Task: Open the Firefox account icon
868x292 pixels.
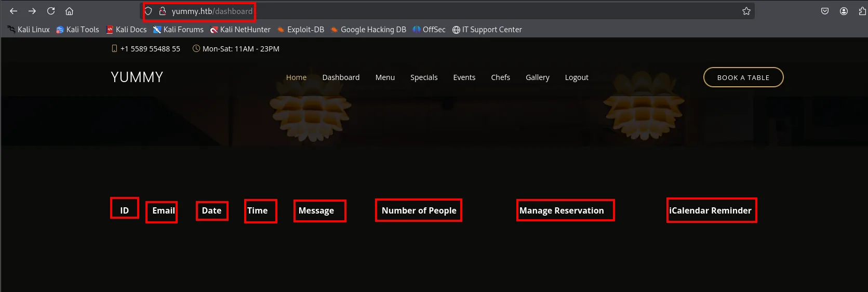Action: tap(844, 11)
